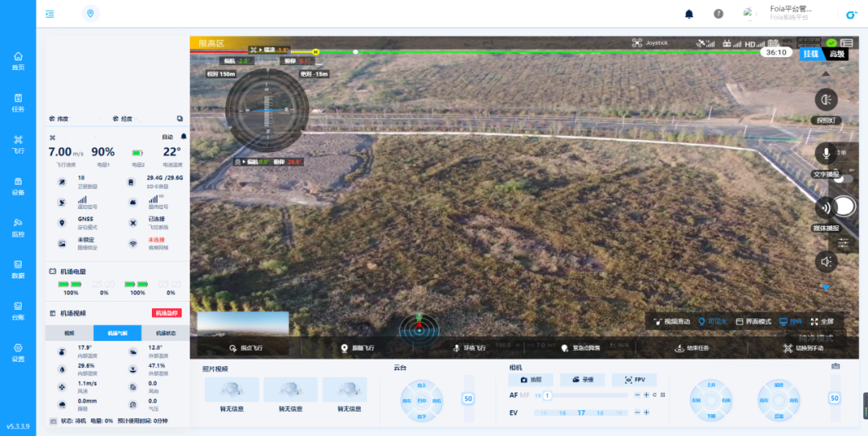Open the 媒体播报 media broadcast icon
Image resolution: width=868 pixels, height=436 pixels.
coord(825,208)
